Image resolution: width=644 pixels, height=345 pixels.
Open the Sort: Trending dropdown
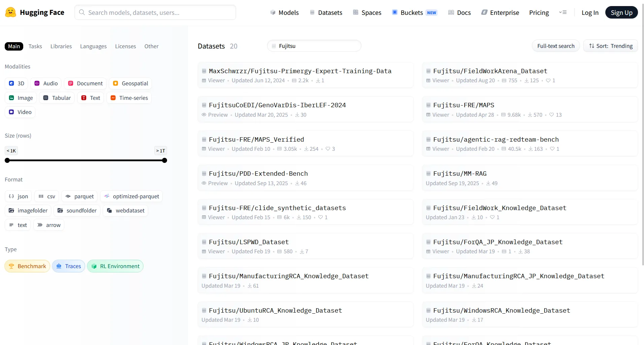click(x=611, y=46)
